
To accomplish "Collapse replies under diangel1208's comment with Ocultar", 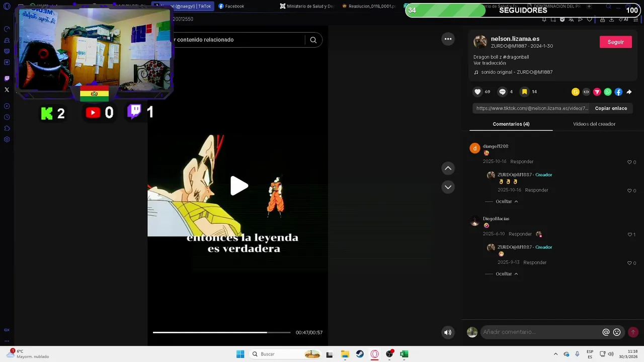I will pyautogui.click(x=507, y=201).
